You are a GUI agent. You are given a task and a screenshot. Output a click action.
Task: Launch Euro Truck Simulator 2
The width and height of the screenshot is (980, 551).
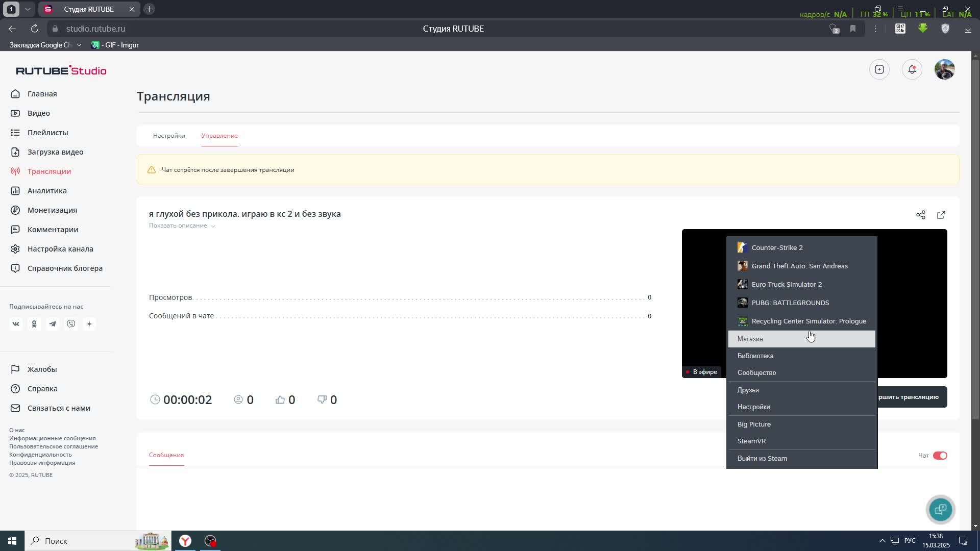click(x=802, y=284)
